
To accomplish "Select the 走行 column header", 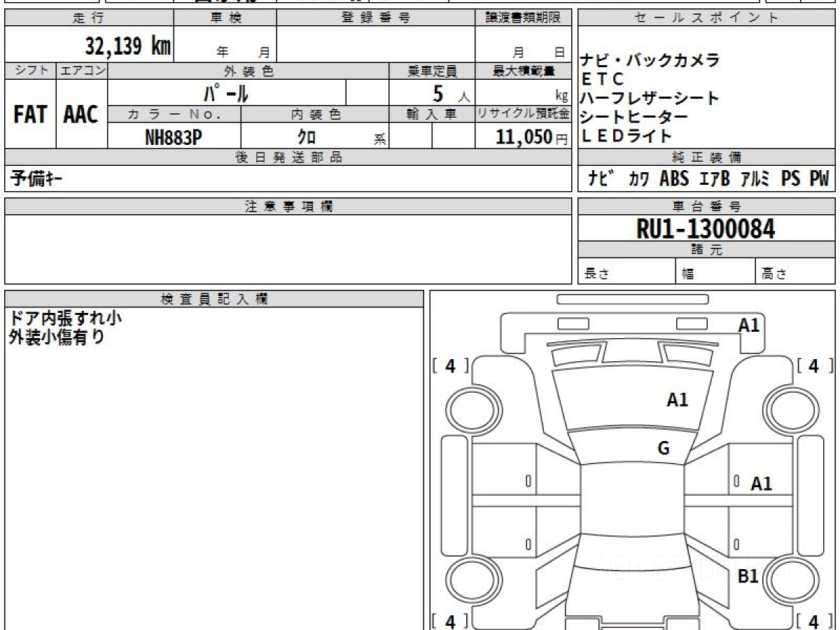I will pos(89,18).
